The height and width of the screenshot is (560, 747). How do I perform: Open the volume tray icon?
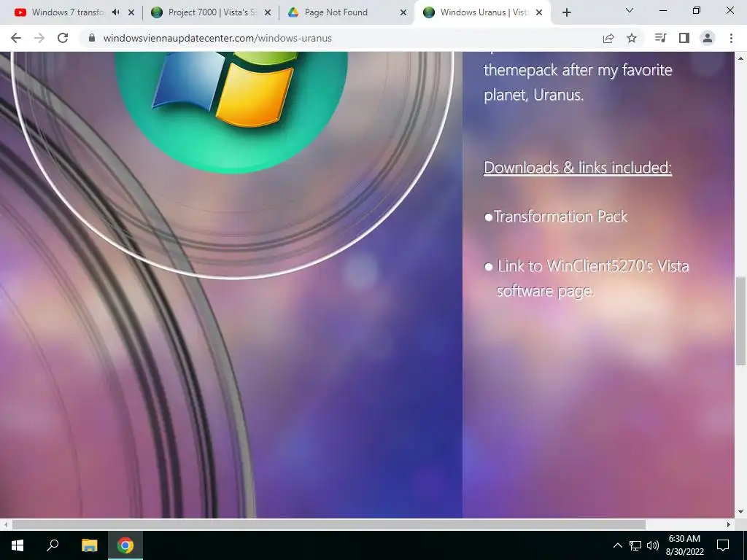(653, 545)
